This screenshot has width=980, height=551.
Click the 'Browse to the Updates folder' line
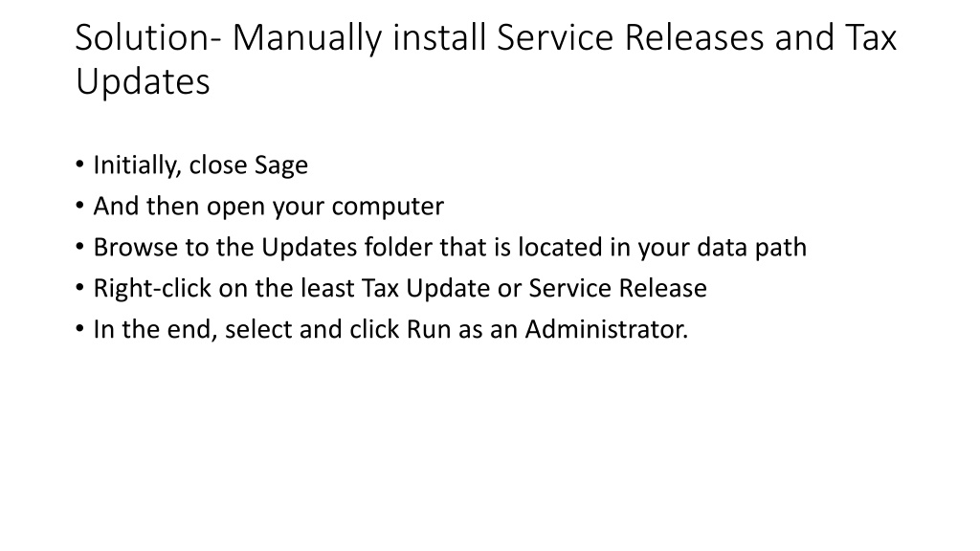click(x=450, y=248)
